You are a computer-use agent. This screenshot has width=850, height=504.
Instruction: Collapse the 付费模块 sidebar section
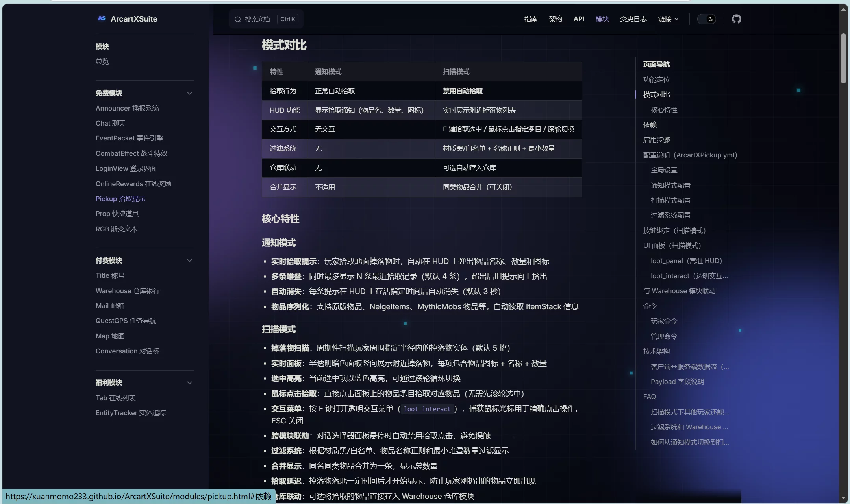pos(189,260)
